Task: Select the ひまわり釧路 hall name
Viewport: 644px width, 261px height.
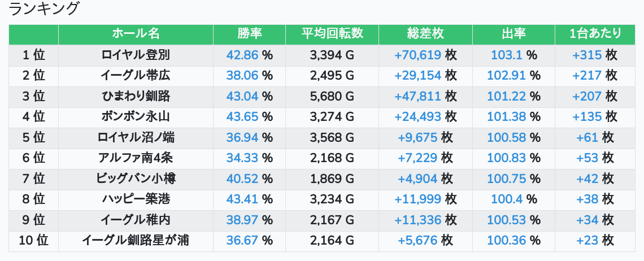Action: pyautogui.click(x=136, y=96)
